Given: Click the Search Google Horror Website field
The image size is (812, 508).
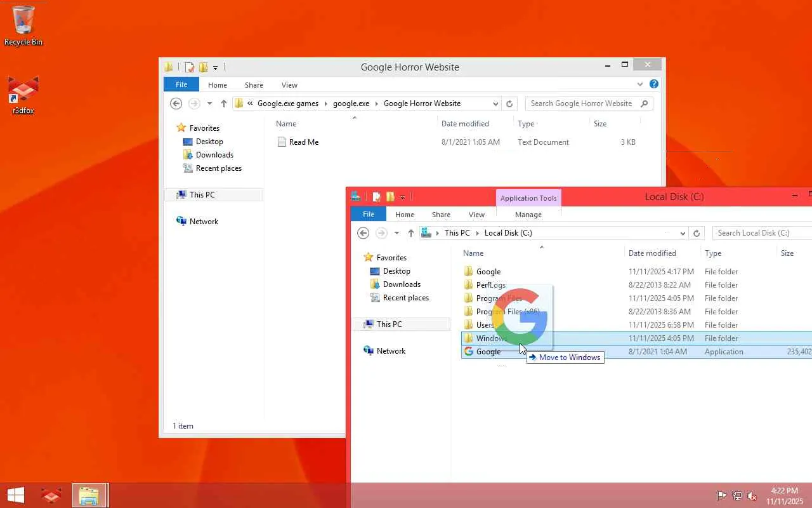Looking at the screenshot, I should [581, 104].
